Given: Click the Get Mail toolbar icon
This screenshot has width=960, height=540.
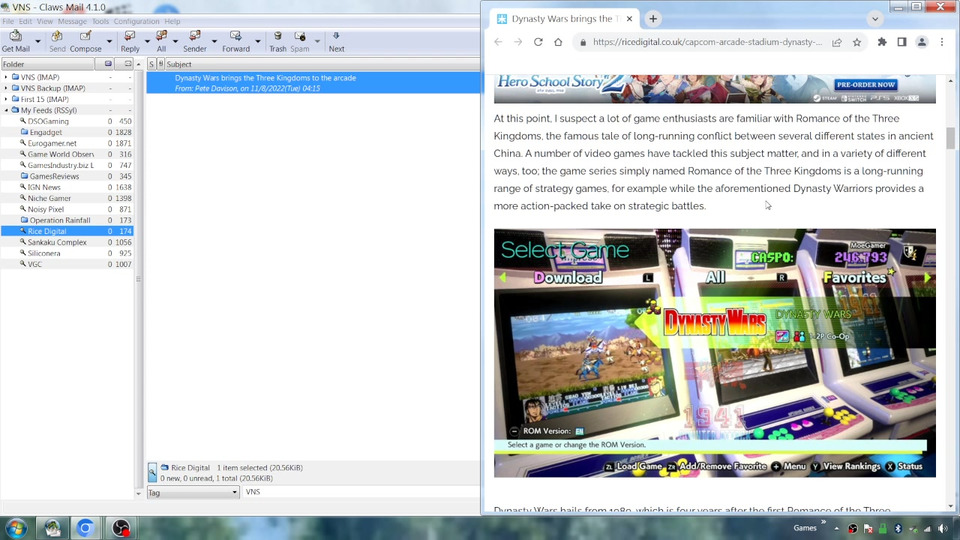Looking at the screenshot, I should click(x=15, y=40).
